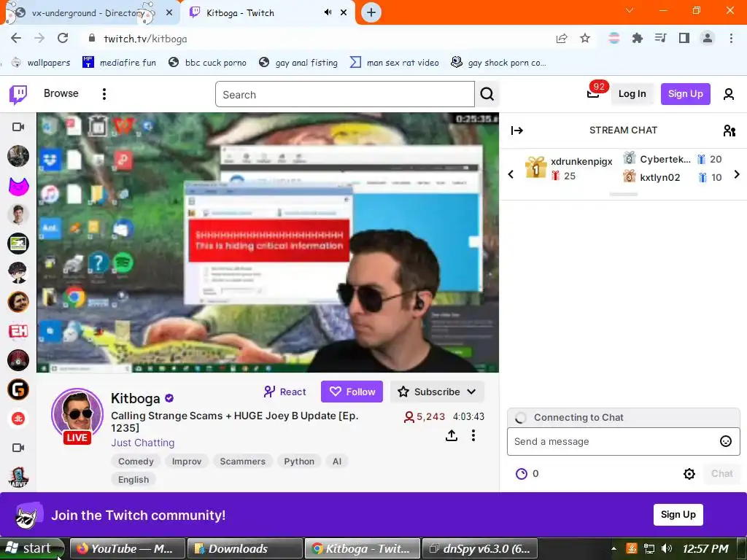The image size is (747, 560).
Task: Open the browser extensions puzzle icon
Action: (x=637, y=39)
